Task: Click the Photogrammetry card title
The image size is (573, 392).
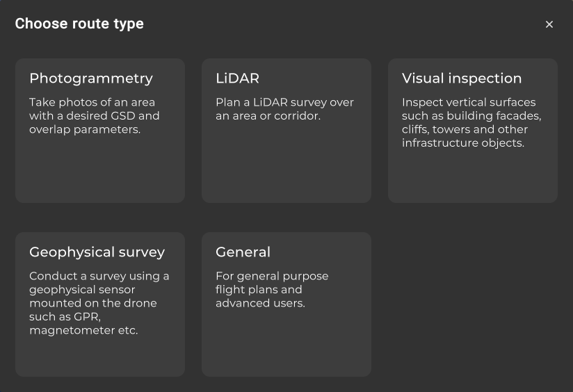Action: tap(91, 79)
